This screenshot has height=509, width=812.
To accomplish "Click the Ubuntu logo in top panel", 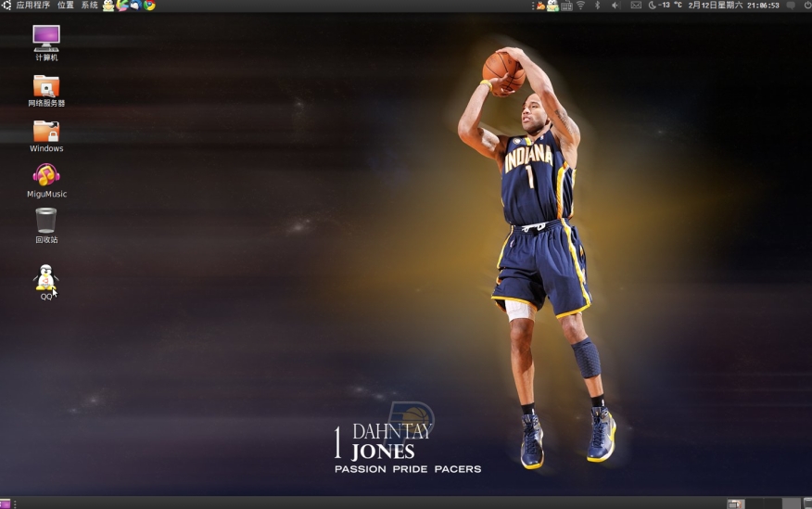I will click(6, 6).
